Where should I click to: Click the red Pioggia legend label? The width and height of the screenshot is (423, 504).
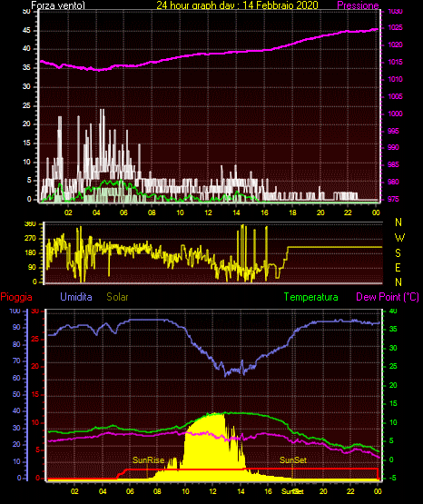pyautogui.click(x=16, y=297)
